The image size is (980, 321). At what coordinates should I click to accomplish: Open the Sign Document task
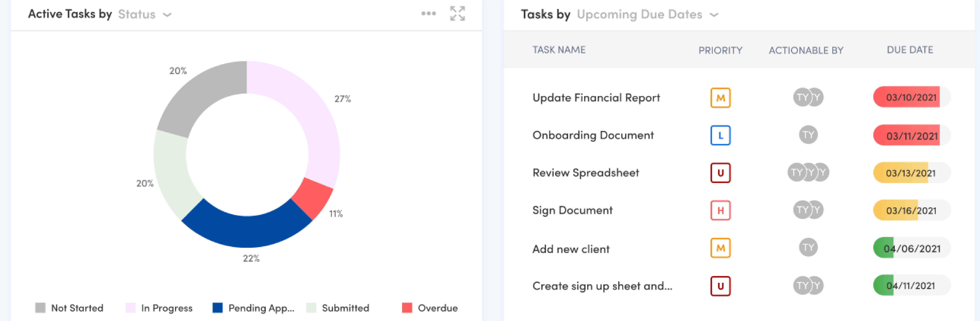pos(573,210)
